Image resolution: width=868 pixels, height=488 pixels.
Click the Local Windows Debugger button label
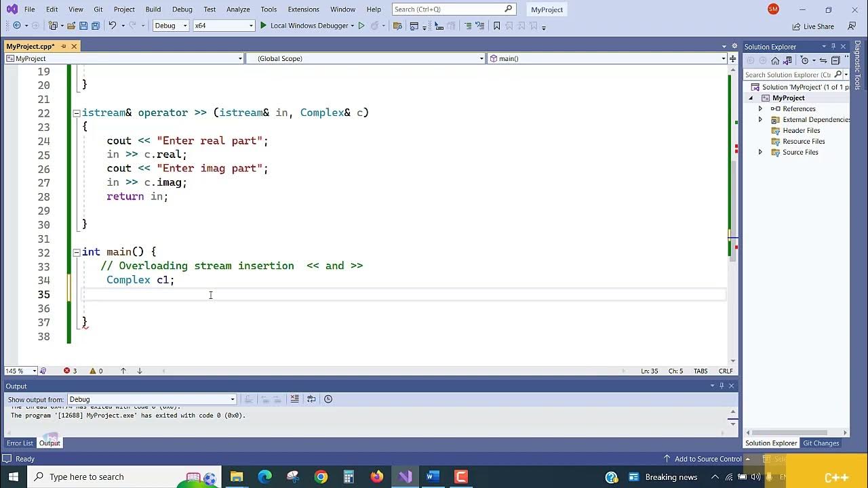tap(309, 26)
